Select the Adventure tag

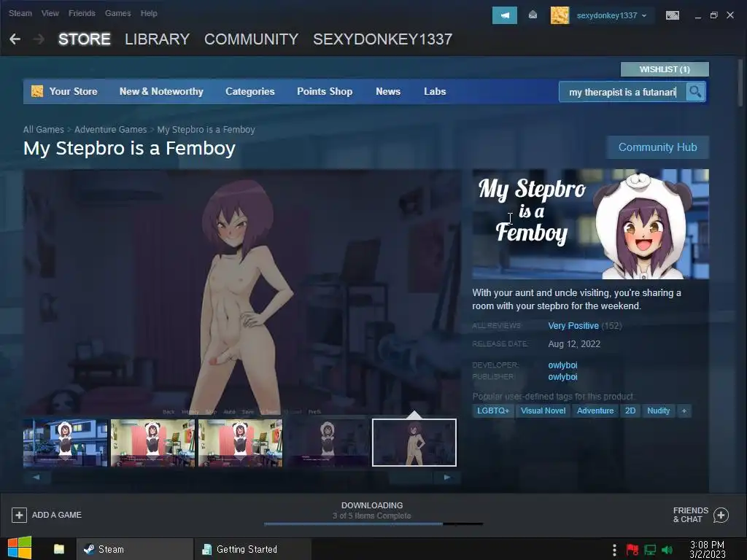595,411
